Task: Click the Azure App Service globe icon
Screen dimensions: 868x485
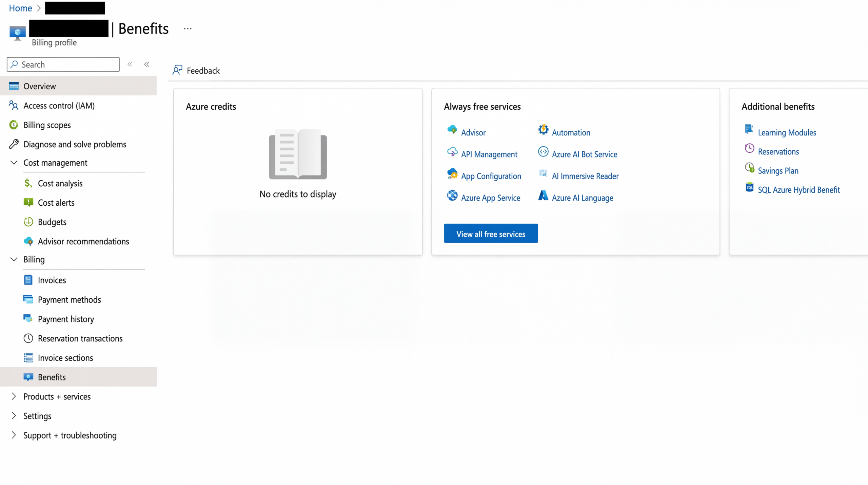Action: 452,195
